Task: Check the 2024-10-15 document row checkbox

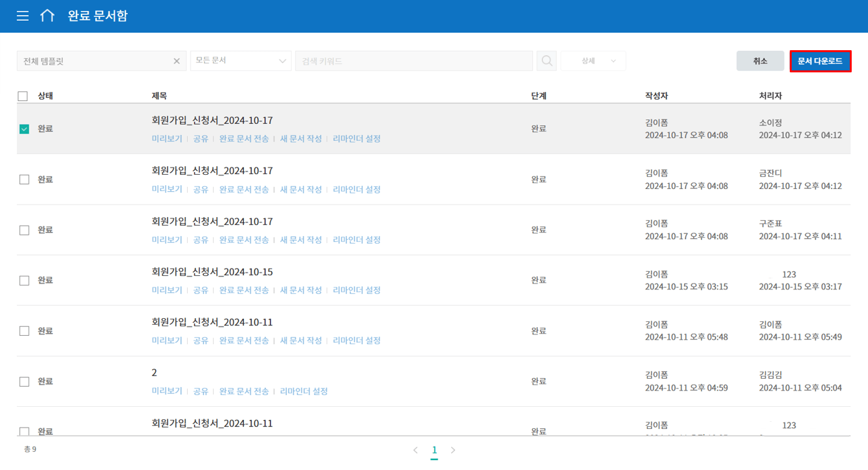Action: 24,280
